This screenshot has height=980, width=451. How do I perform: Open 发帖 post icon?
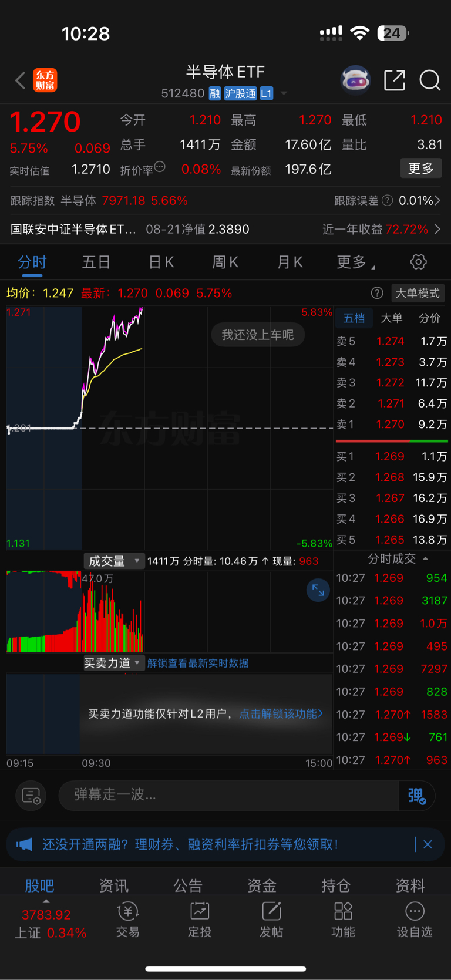click(271, 920)
